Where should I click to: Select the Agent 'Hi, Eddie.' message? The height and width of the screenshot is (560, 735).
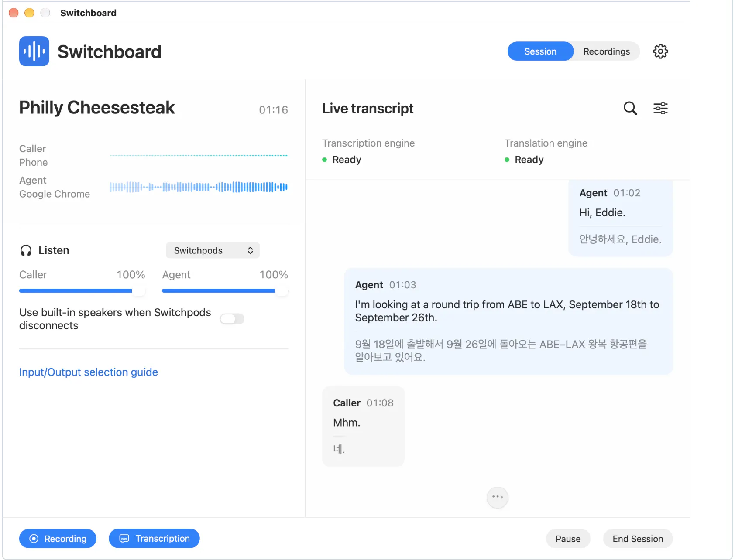click(621, 218)
